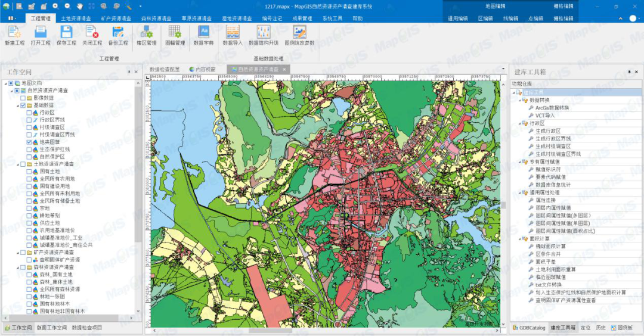Image resolution: width=644 pixels, height=336 pixels.
Task: Collapse the 土地资源资产清查 tree node
Action: 18,164
